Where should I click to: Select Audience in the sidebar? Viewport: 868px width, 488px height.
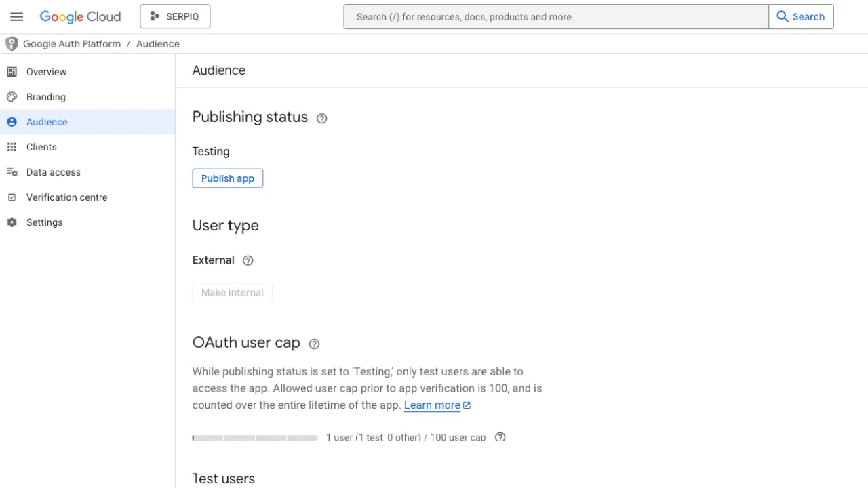47,122
